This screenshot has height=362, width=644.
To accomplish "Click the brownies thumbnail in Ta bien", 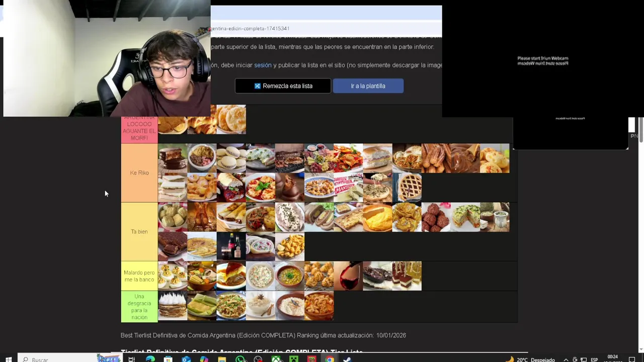I will pyautogui.click(x=173, y=246).
